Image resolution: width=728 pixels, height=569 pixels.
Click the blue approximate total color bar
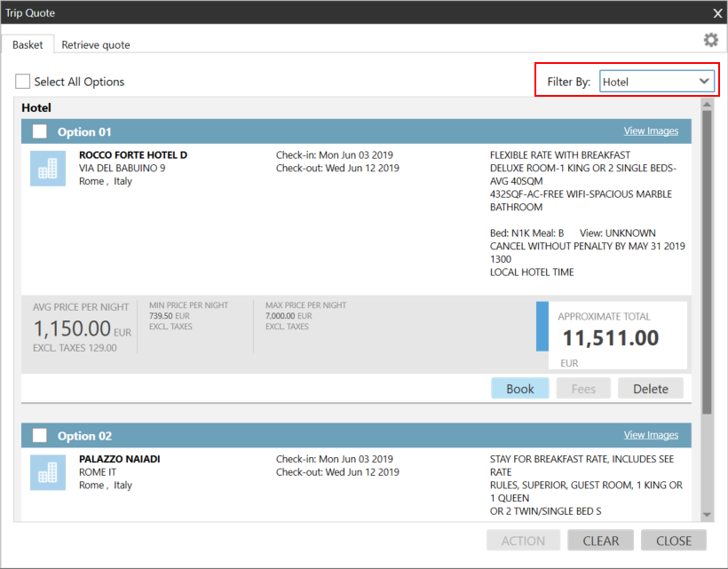542,326
